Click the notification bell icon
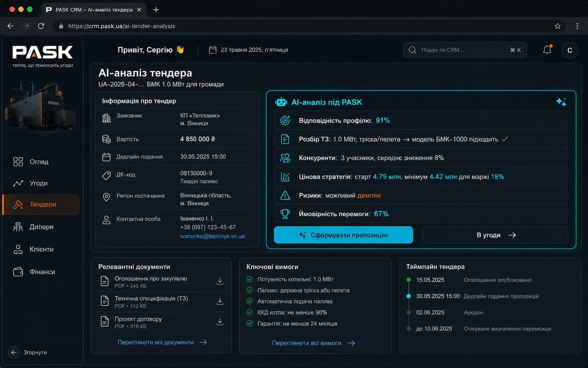The width and height of the screenshot is (588, 368). tap(547, 50)
